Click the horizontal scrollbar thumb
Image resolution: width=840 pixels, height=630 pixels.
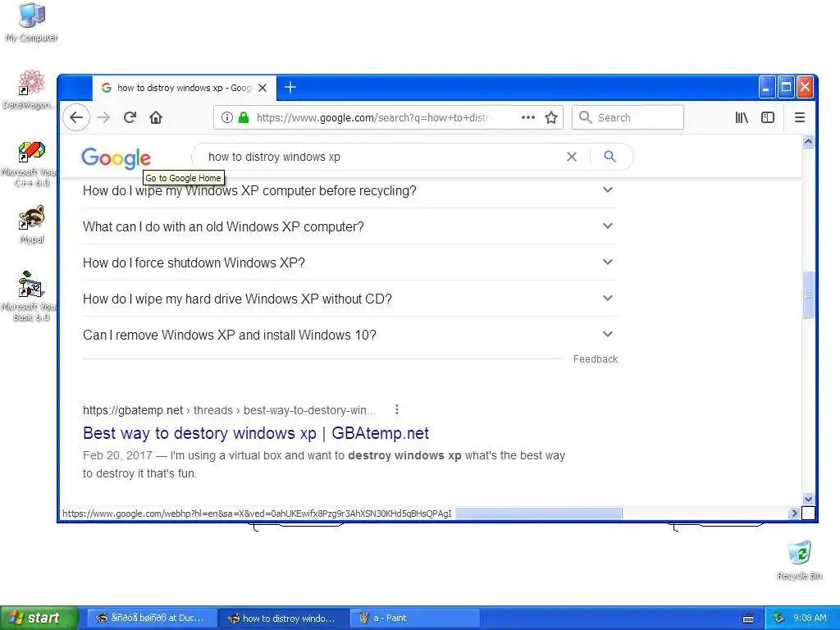(538, 514)
